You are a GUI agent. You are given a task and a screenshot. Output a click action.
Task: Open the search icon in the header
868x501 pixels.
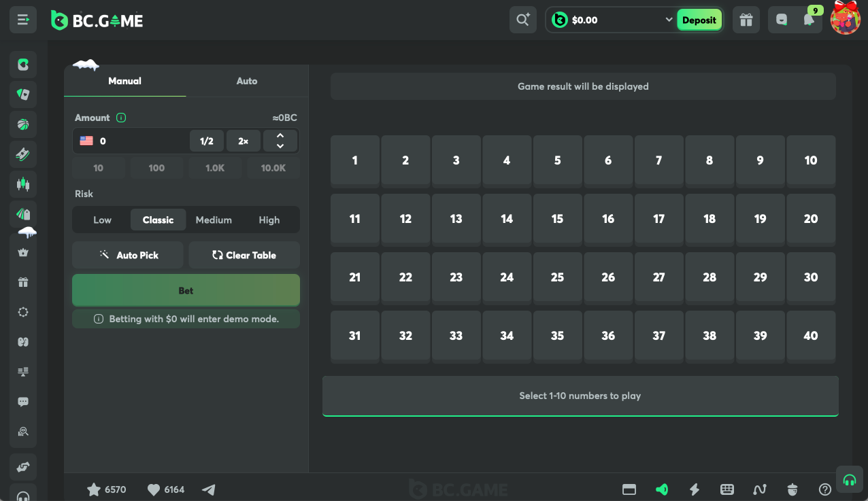522,20
